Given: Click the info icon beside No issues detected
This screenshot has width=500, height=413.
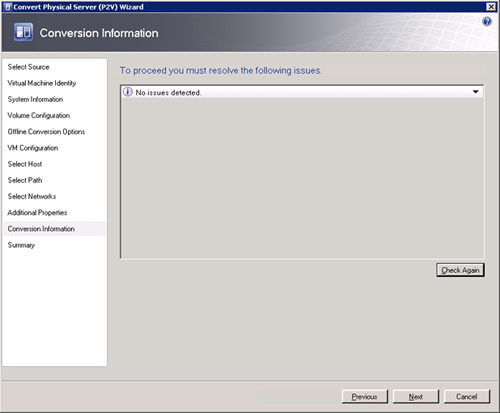Looking at the screenshot, I should coord(127,92).
